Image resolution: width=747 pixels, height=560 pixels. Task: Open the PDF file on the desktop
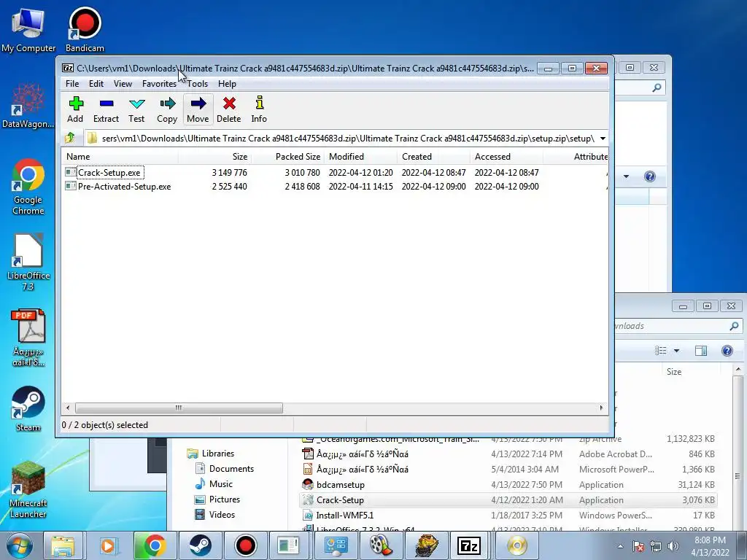pos(28,338)
